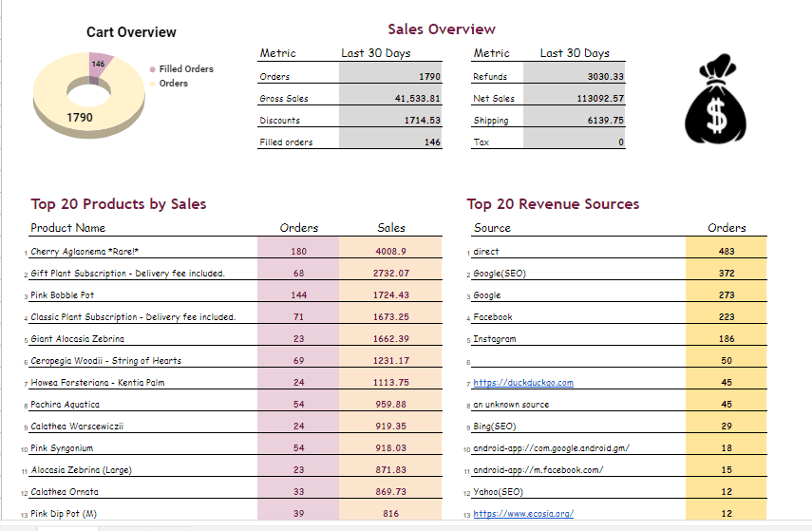This screenshot has height=531, width=812.
Task: Click the Gift Plant Subscription product name
Action: coord(127,274)
